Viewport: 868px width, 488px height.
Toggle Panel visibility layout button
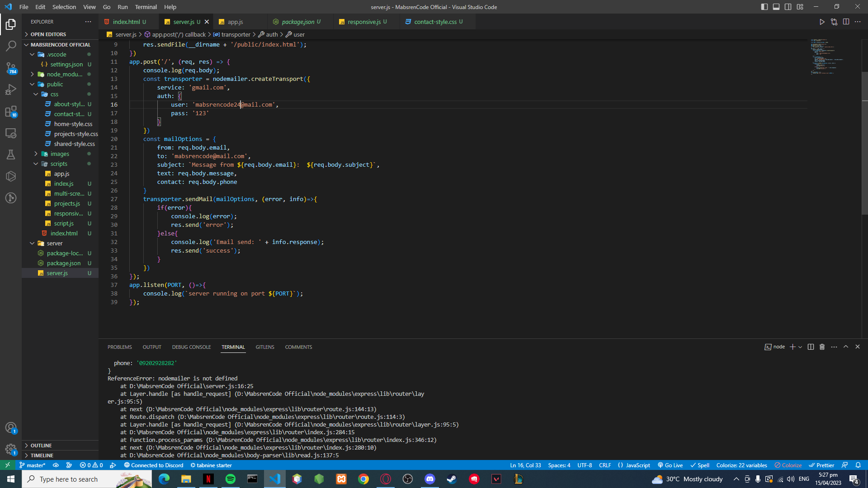776,7
